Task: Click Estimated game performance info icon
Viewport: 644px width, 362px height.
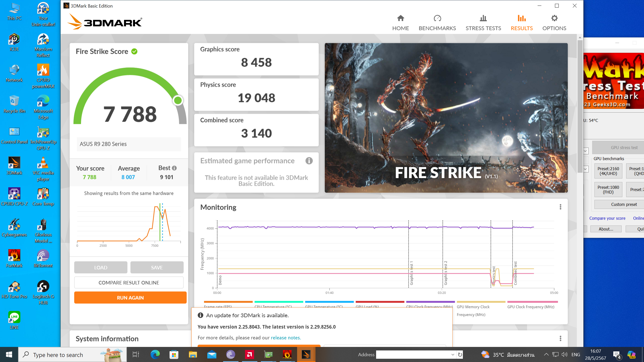Action: 309,161
